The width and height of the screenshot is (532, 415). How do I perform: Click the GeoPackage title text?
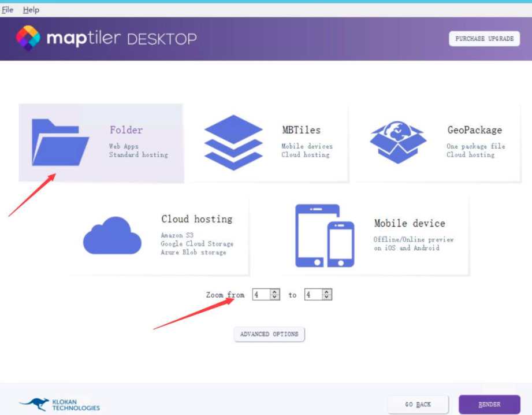click(x=475, y=130)
